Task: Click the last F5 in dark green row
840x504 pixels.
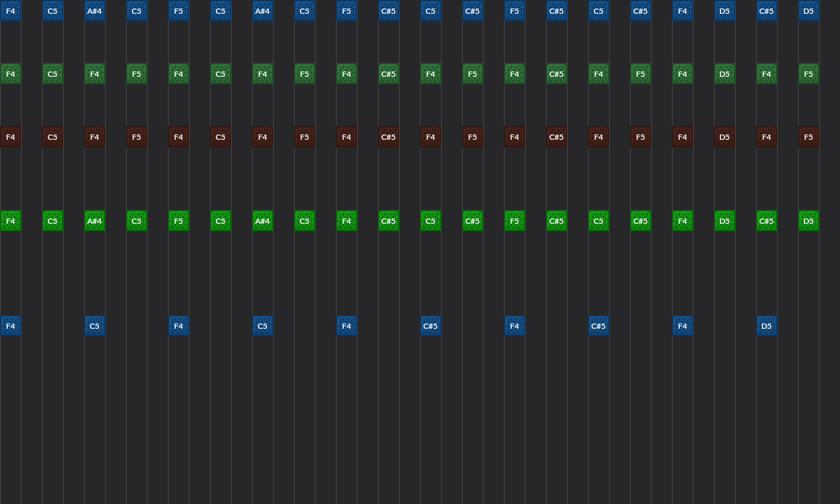Action: tap(808, 74)
